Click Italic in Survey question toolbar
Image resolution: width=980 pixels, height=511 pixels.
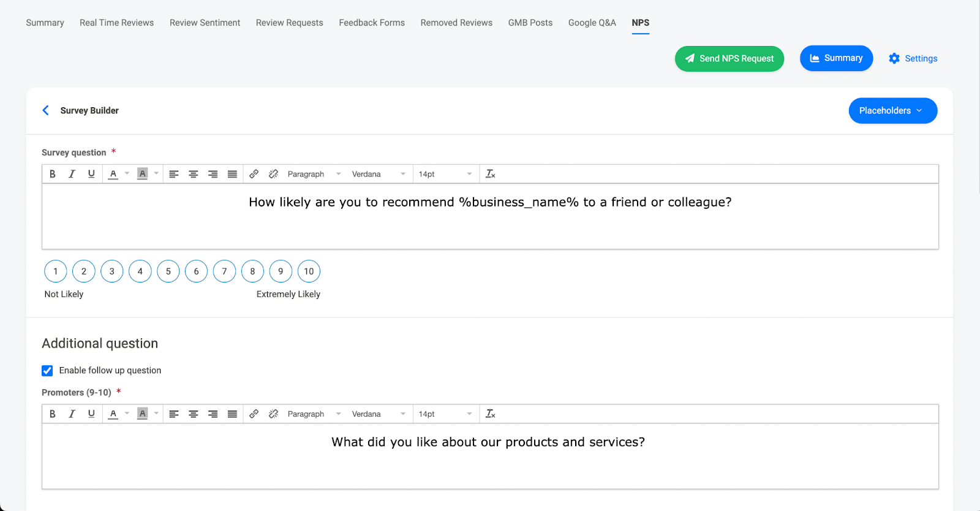coord(72,174)
